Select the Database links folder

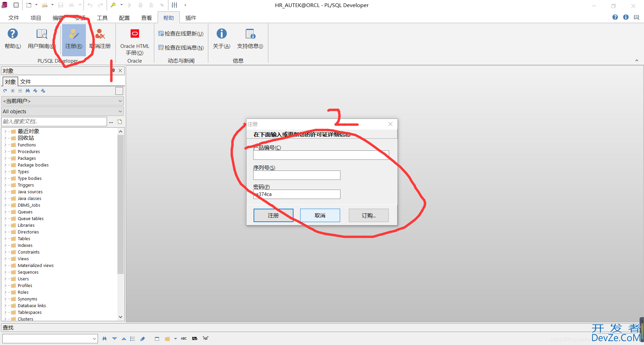(x=32, y=305)
